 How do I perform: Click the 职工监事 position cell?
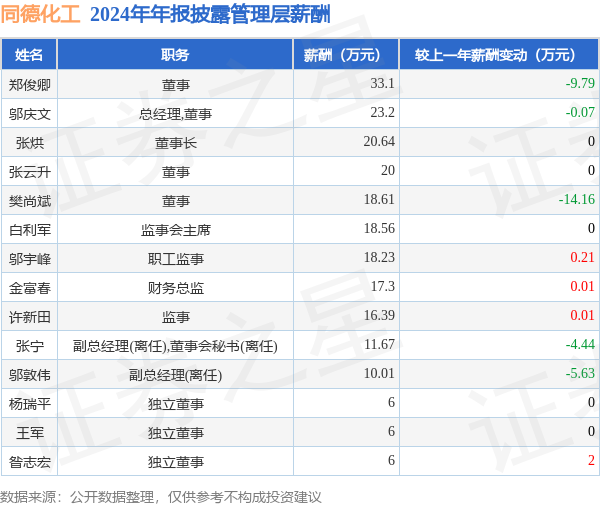pyautogui.click(x=175, y=259)
